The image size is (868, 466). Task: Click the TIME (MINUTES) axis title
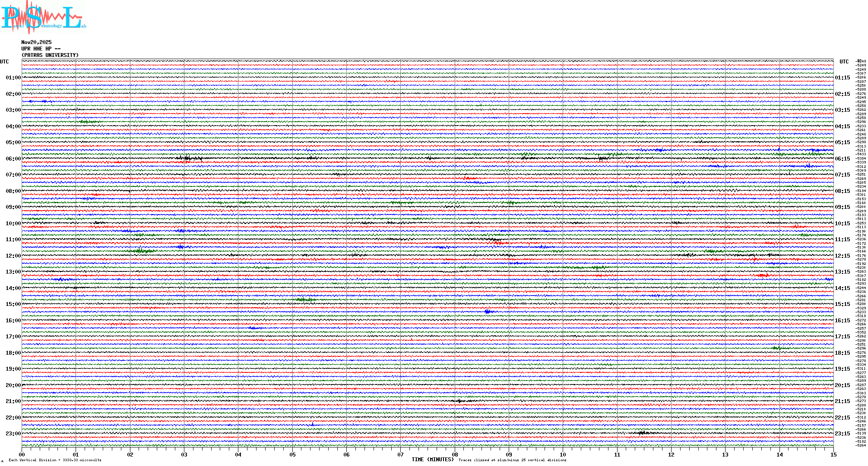click(433, 460)
